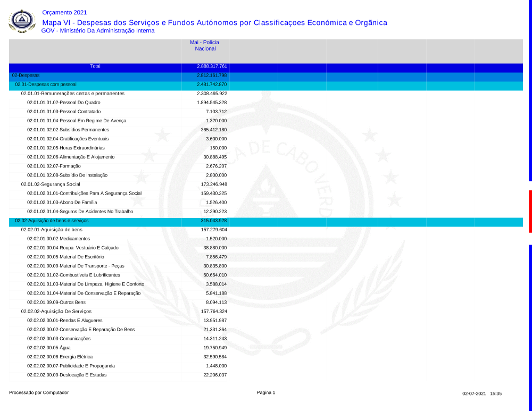Image resolution: width=532 pixels, height=411 pixels.
Task: Select the Combustíveis E Lubrificantes row
Action: (73, 275)
